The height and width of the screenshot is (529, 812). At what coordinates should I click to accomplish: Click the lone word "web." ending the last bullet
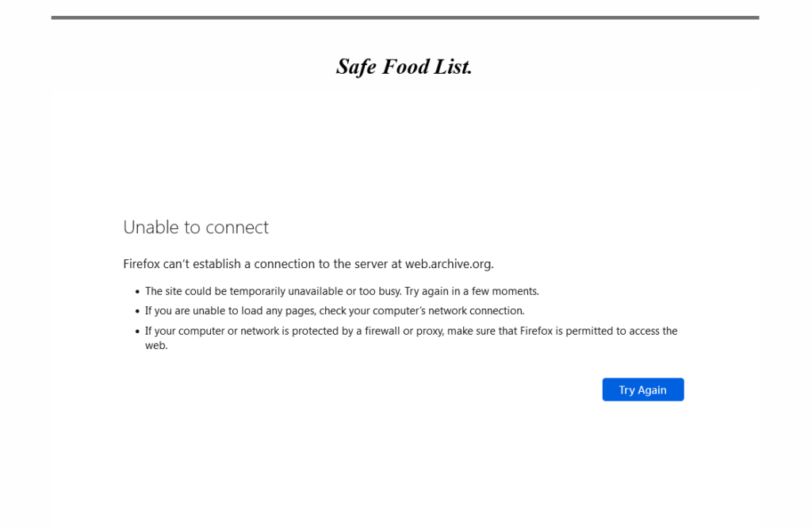point(156,346)
